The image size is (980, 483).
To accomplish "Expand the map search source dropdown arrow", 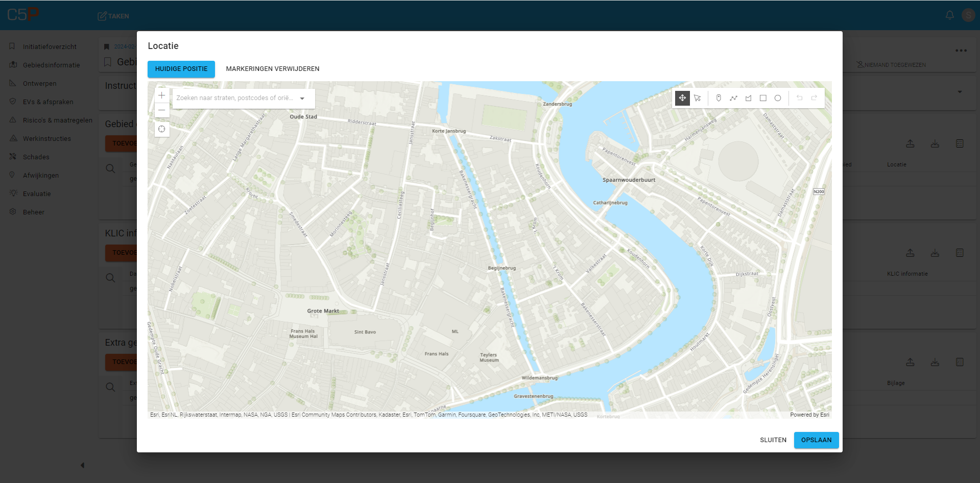I will click(x=302, y=99).
